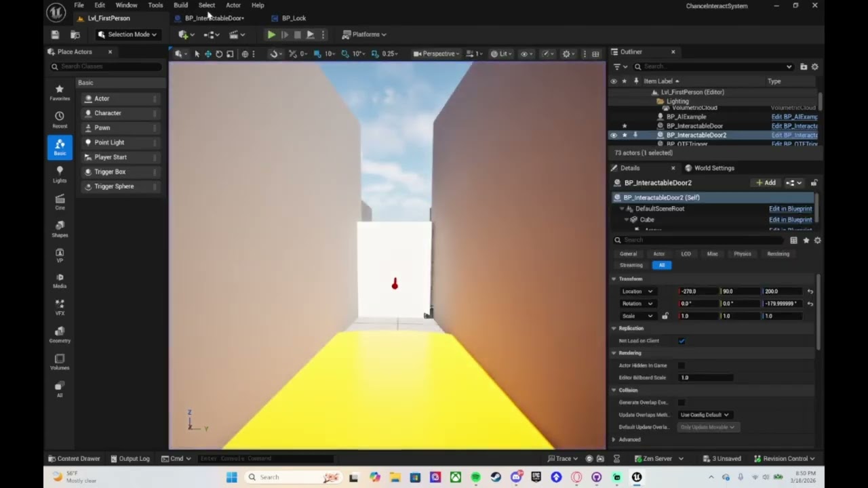Activate the Scale gizmo tool
The image size is (868, 488).
coord(230,54)
